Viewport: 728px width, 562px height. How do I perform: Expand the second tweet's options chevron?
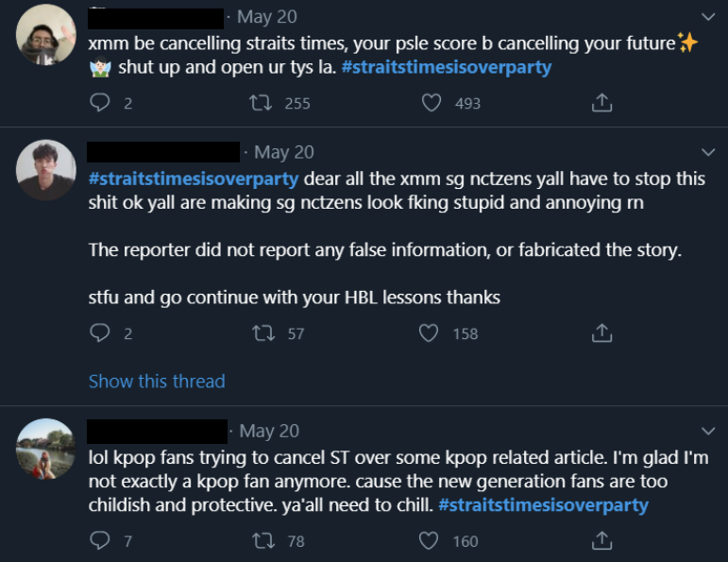709,152
